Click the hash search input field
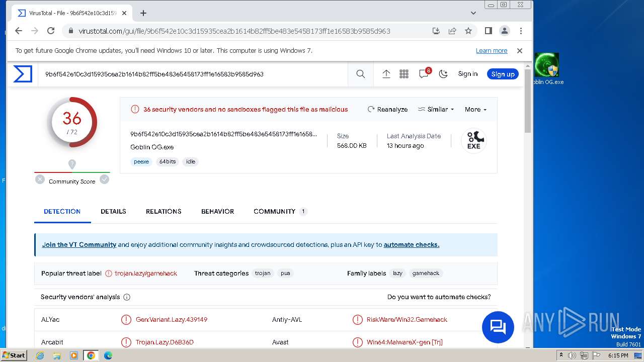 tap(194, 74)
